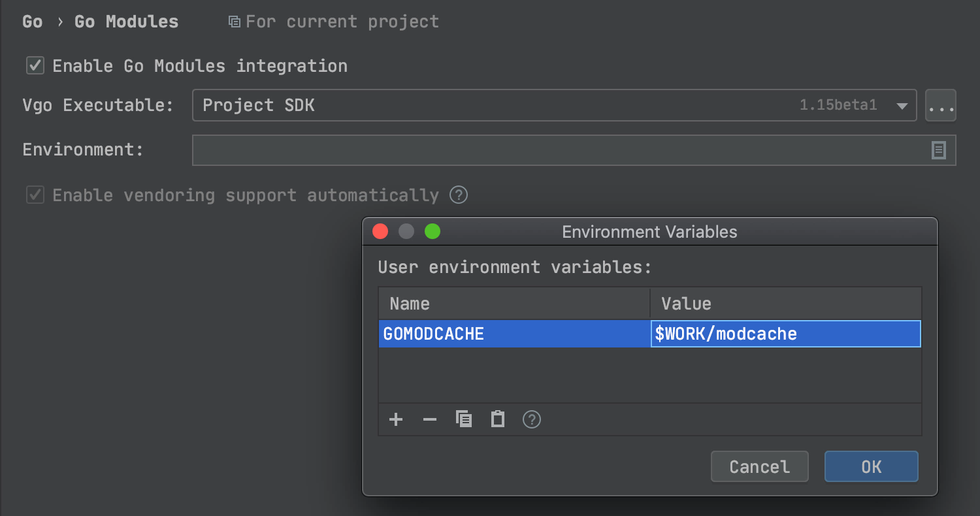Toggle Enable Go Modules integration checkbox
Screen dimensions: 980x516
pos(35,66)
